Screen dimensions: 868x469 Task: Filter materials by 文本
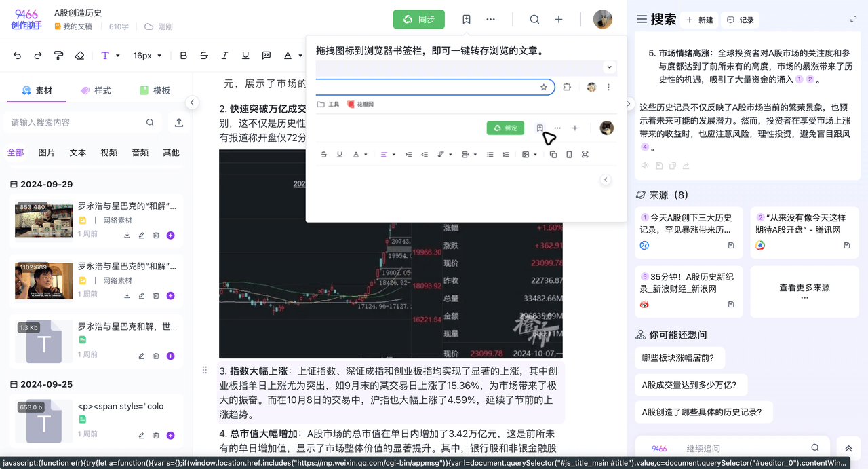pyautogui.click(x=78, y=153)
